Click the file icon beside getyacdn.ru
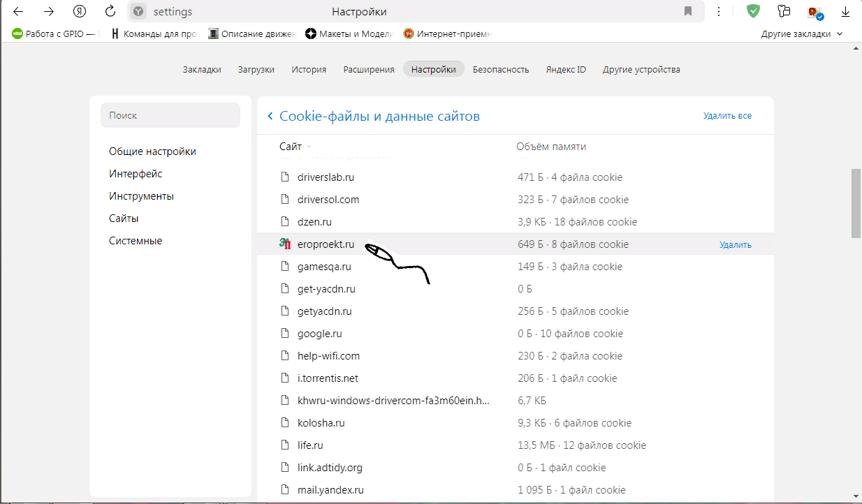 click(x=284, y=311)
